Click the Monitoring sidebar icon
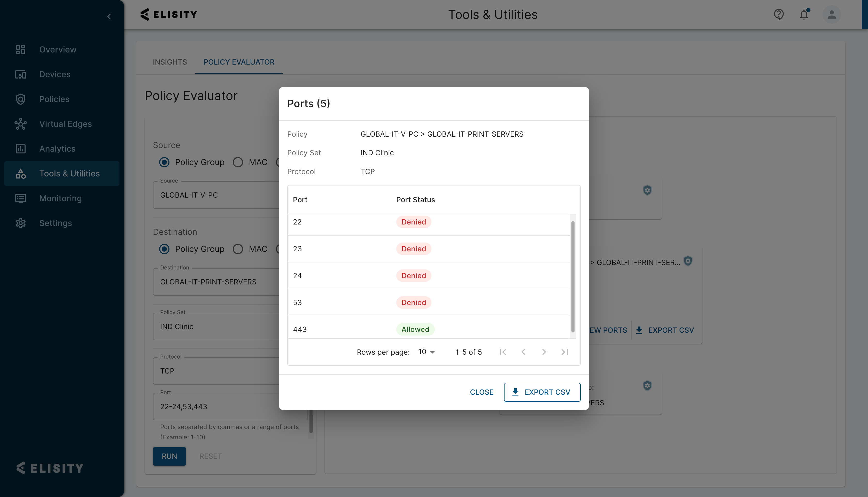868x497 pixels. point(20,198)
